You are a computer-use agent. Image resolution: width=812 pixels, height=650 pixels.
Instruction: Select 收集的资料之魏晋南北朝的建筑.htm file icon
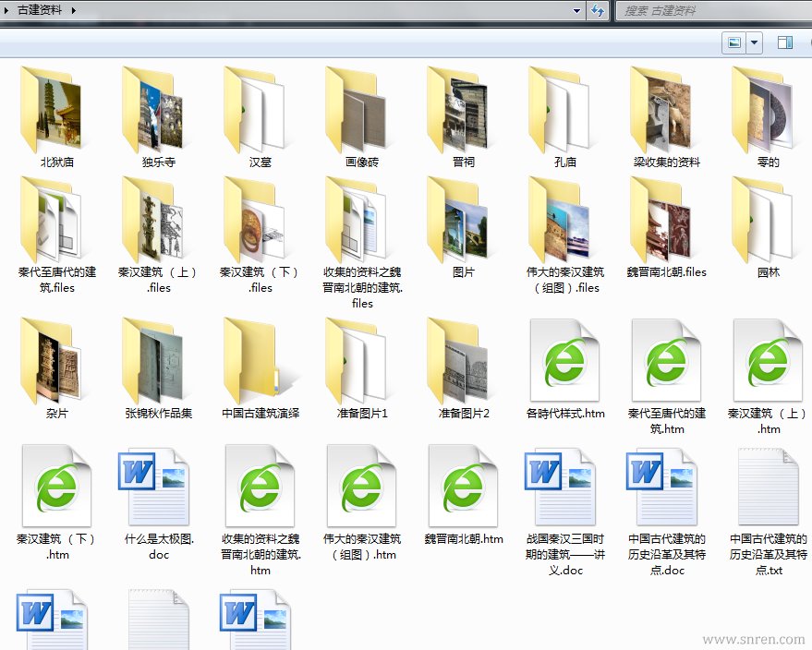(260, 486)
